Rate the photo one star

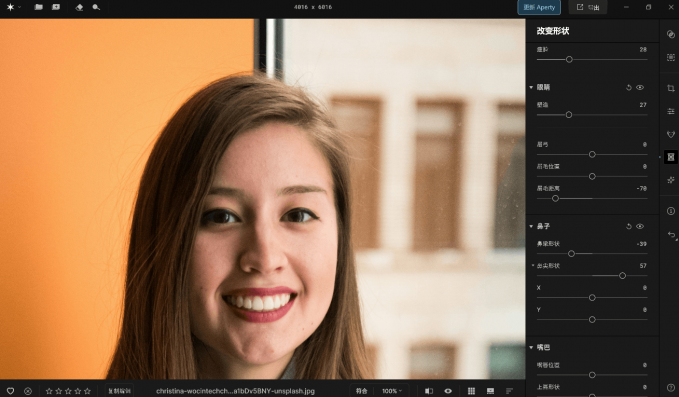click(49, 391)
